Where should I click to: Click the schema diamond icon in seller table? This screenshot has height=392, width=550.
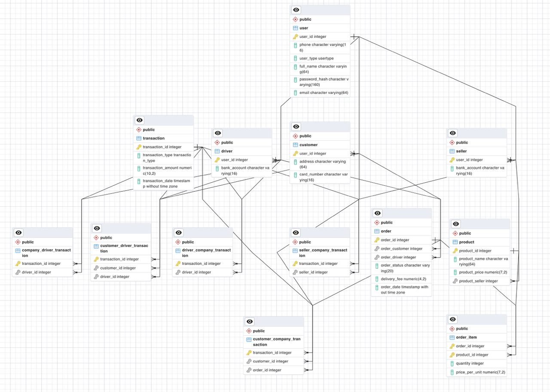coord(452,143)
